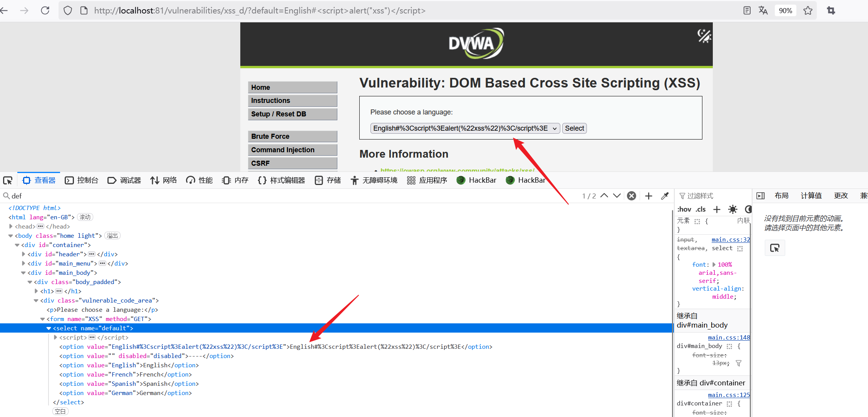The image size is (868, 417).
Task: Toggle the .cls classes panel
Action: click(x=701, y=209)
